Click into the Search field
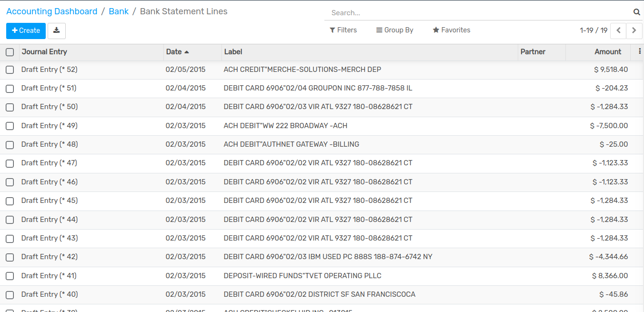Image resolution: width=644 pixels, height=312 pixels. 476,13
